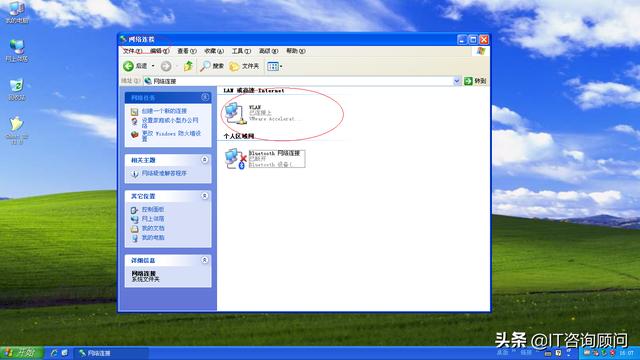
Task: Click the 转到 Go button
Action: (x=475, y=81)
